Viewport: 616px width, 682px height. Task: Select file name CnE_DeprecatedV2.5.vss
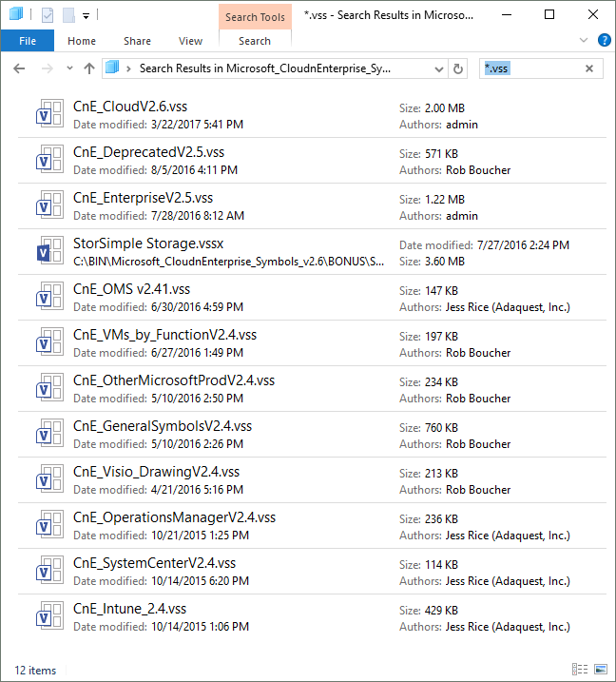148,152
